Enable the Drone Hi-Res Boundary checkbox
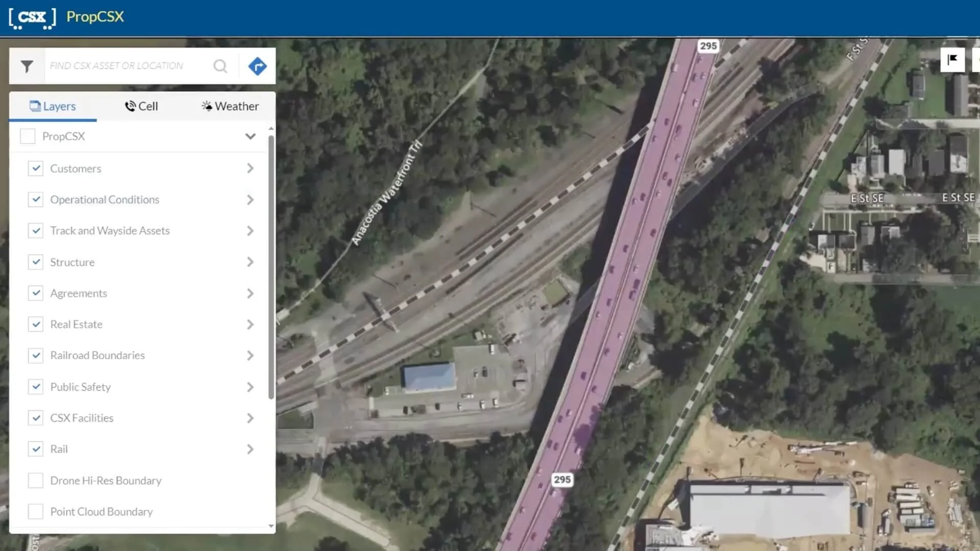980x551 pixels. [36, 481]
